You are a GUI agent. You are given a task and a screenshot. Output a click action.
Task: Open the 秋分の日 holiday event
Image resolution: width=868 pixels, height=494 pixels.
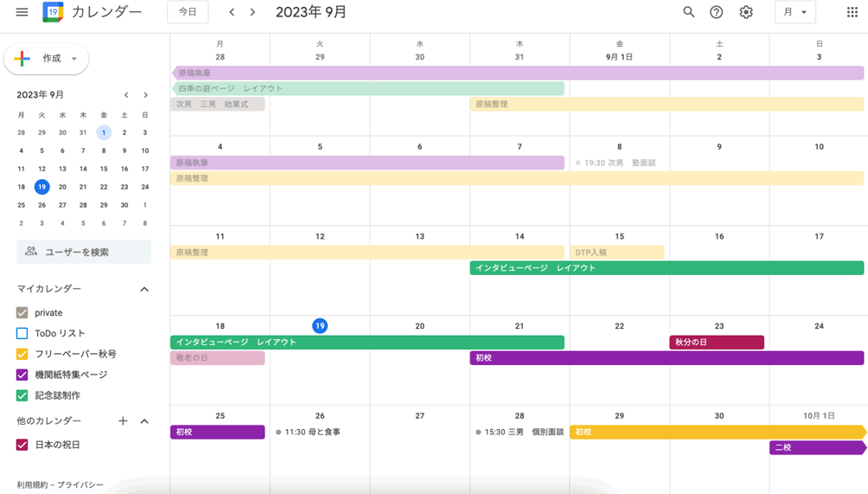[716, 342]
